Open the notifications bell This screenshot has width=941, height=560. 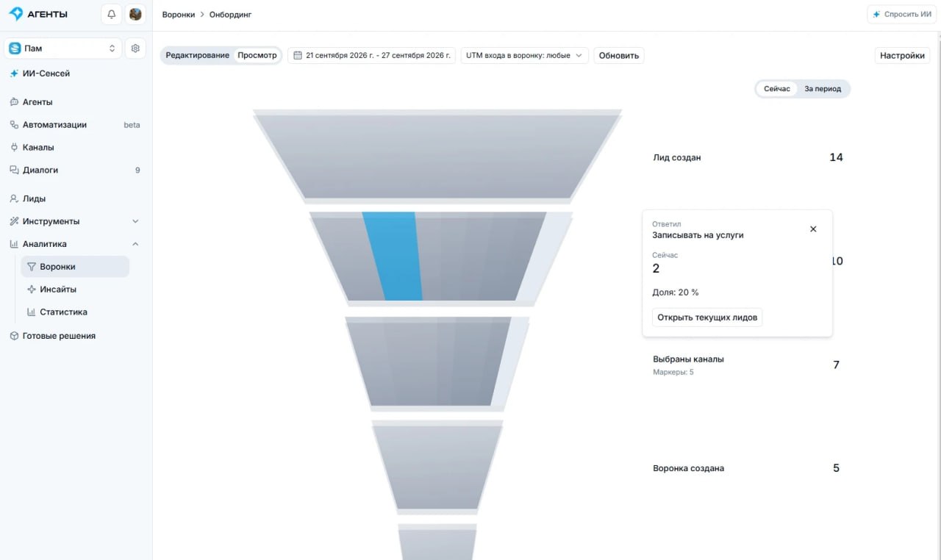click(112, 14)
